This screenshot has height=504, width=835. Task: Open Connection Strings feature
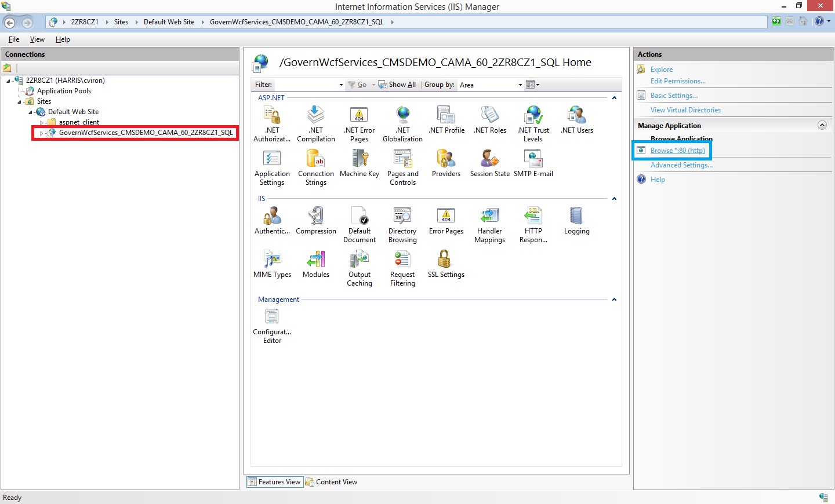tap(315, 159)
